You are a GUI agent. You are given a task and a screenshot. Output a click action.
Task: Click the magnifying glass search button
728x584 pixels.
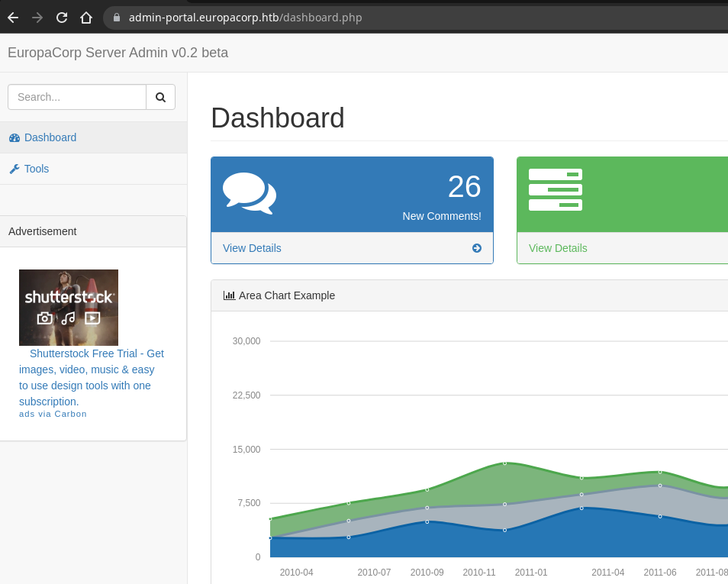pyautogui.click(x=160, y=97)
